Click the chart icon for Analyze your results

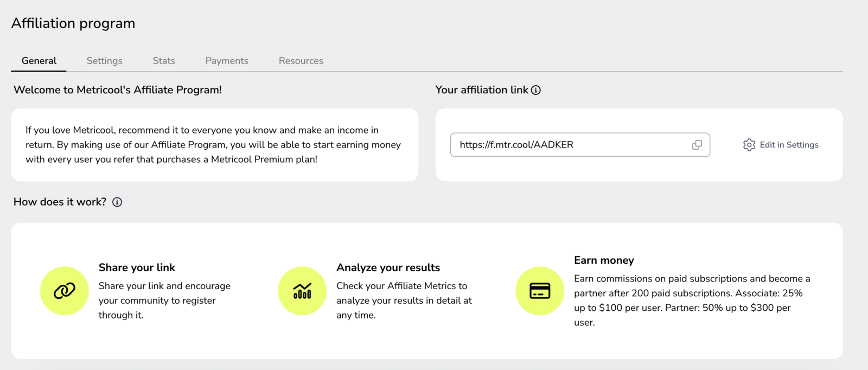pos(302,291)
